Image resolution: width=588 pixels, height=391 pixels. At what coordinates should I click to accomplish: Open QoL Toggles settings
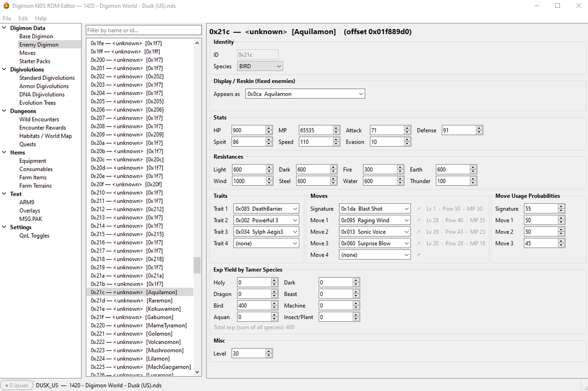(34, 236)
